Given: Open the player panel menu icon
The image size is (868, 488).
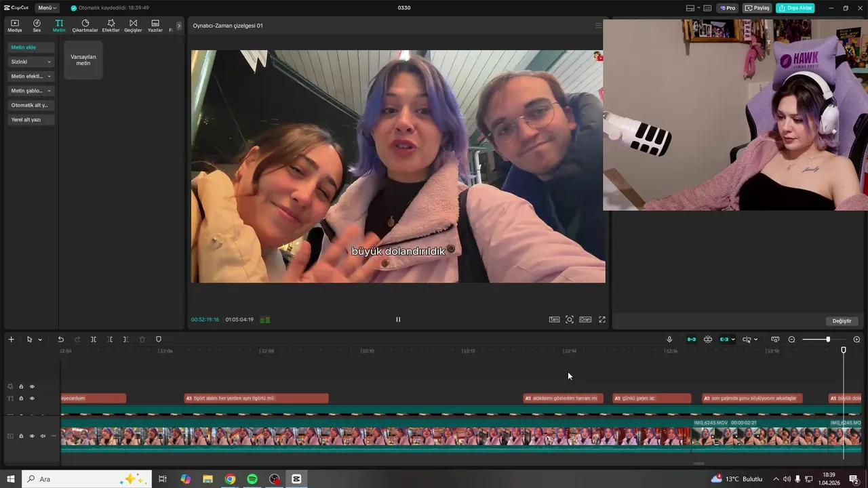Looking at the screenshot, I should click(598, 26).
